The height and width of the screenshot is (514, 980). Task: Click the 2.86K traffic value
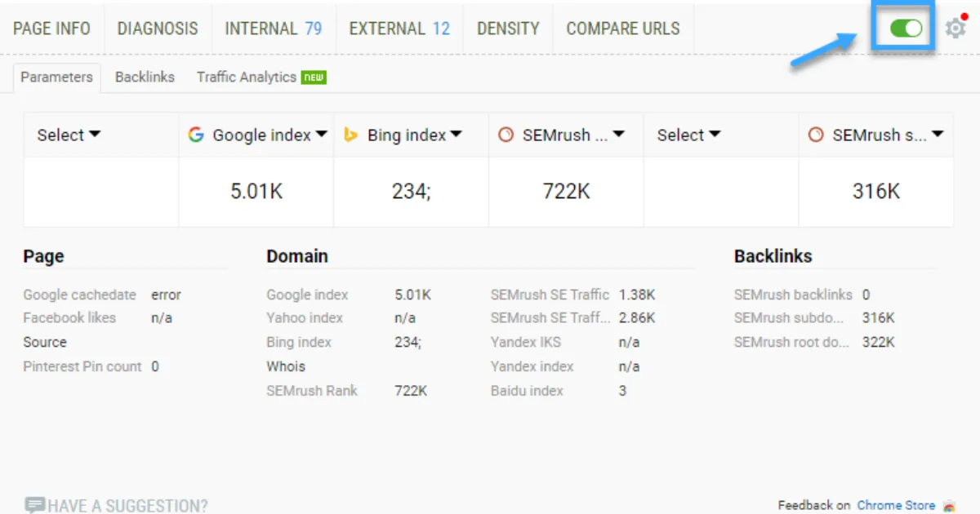tap(637, 317)
